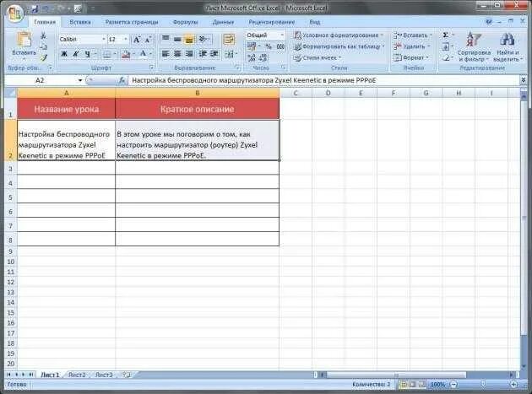Select Лист3 sheet tab

click(x=104, y=375)
